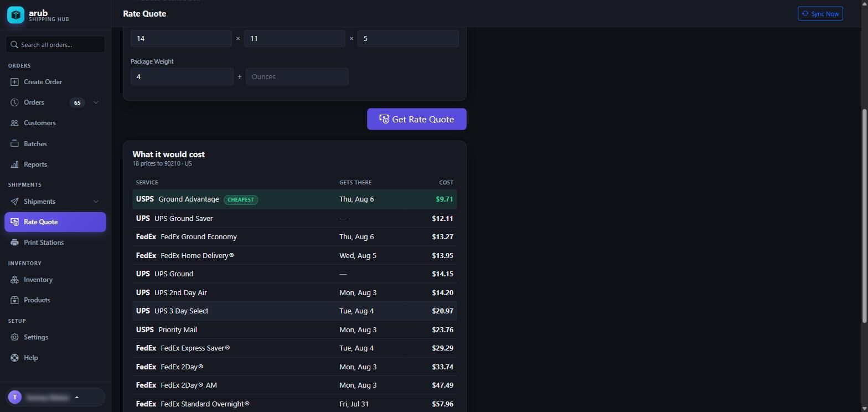Click the GETS THERE column header
This screenshot has height=412, width=868.
click(355, 182)
